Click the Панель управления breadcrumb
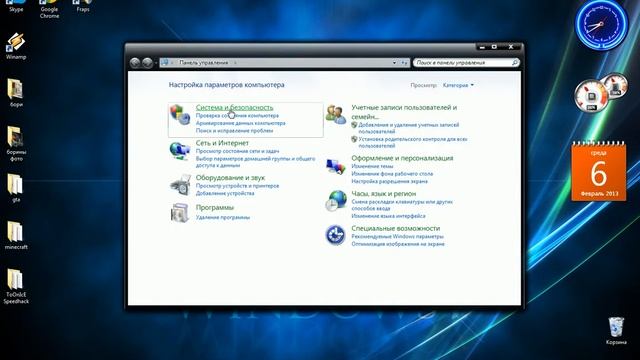Viewport: 640px width, 360px height. (x=204, y=63)
